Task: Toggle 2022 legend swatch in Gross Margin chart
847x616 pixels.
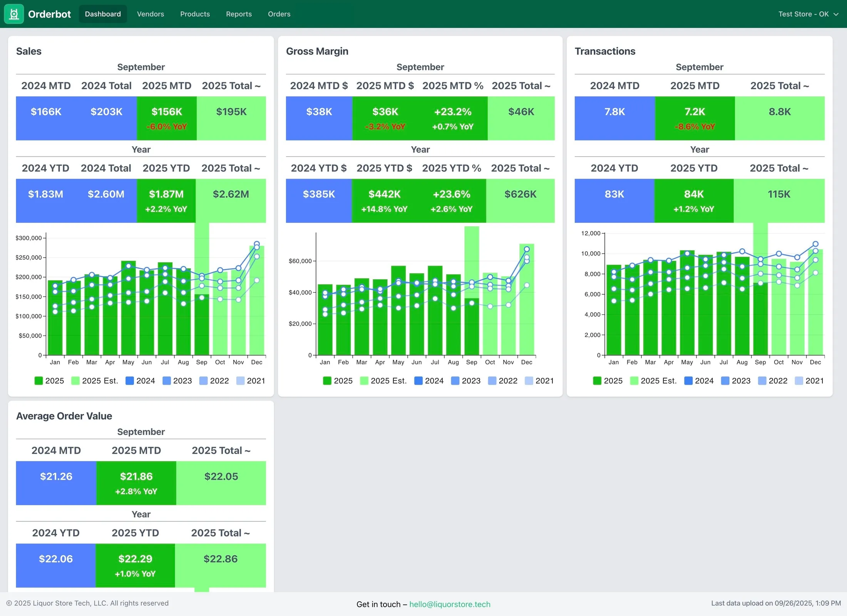Action: pos(492,381)
